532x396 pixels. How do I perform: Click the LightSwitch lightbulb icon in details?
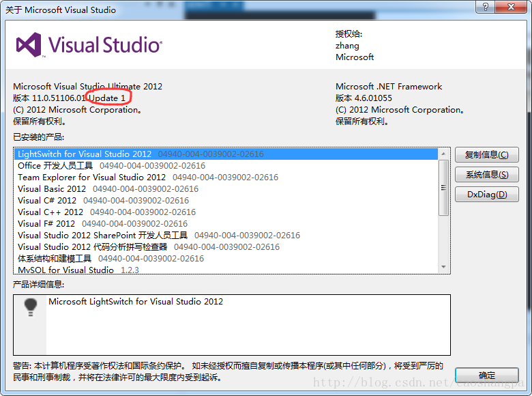(x=31, y=307)
